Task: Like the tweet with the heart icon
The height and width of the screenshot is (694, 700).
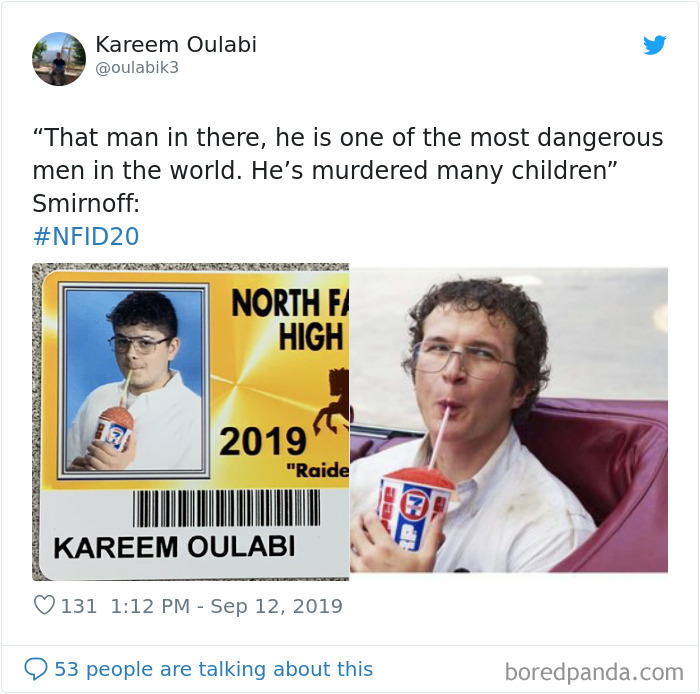Action: point(44,606)
